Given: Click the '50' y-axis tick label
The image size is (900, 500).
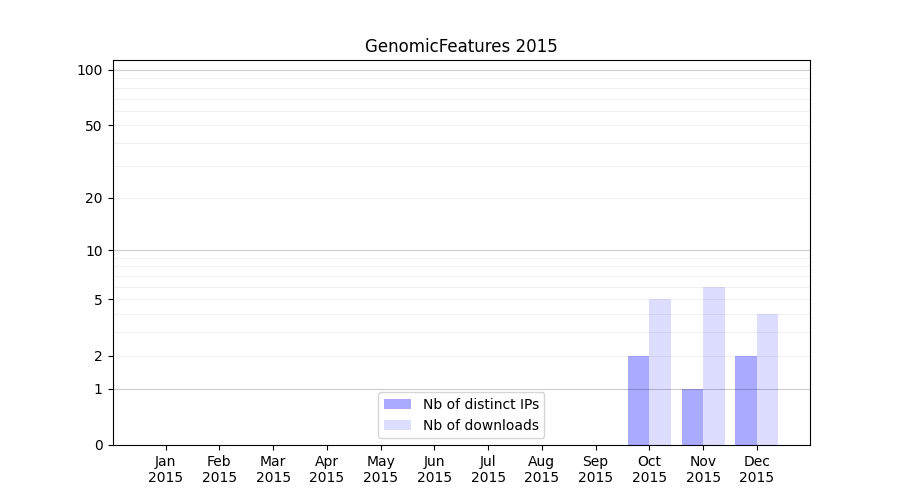Looking at the screenshot, I should 94,126.
